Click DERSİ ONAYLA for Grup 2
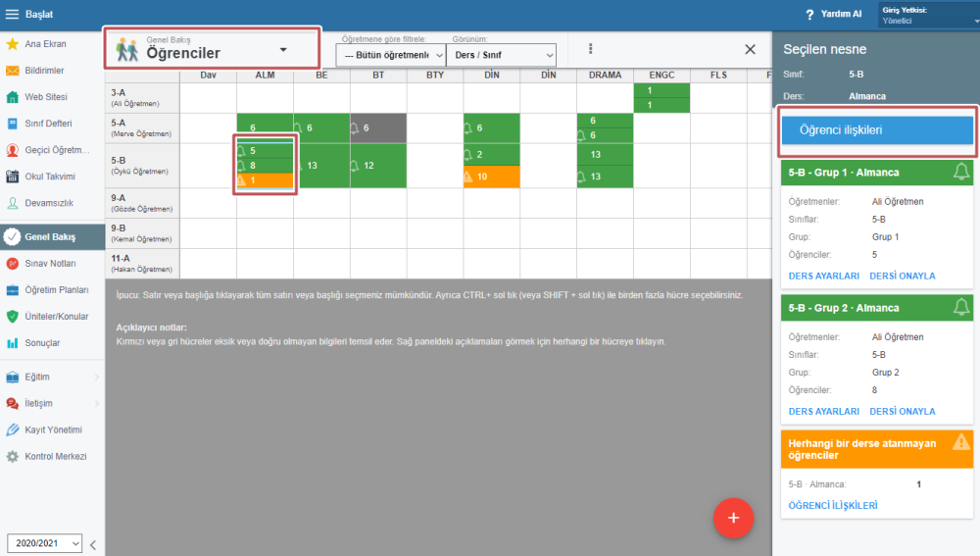This screenshot has height=556, width=980. (x=903, y=412)
